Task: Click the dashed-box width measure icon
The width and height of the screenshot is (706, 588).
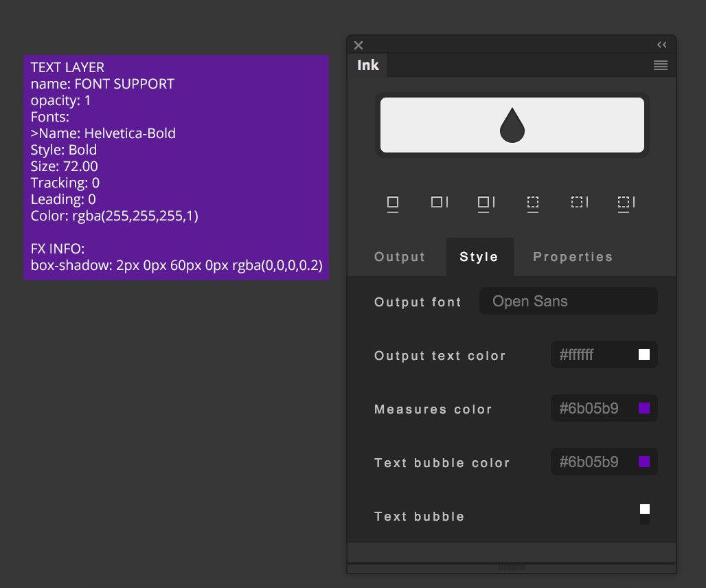Action: [533, 204]
